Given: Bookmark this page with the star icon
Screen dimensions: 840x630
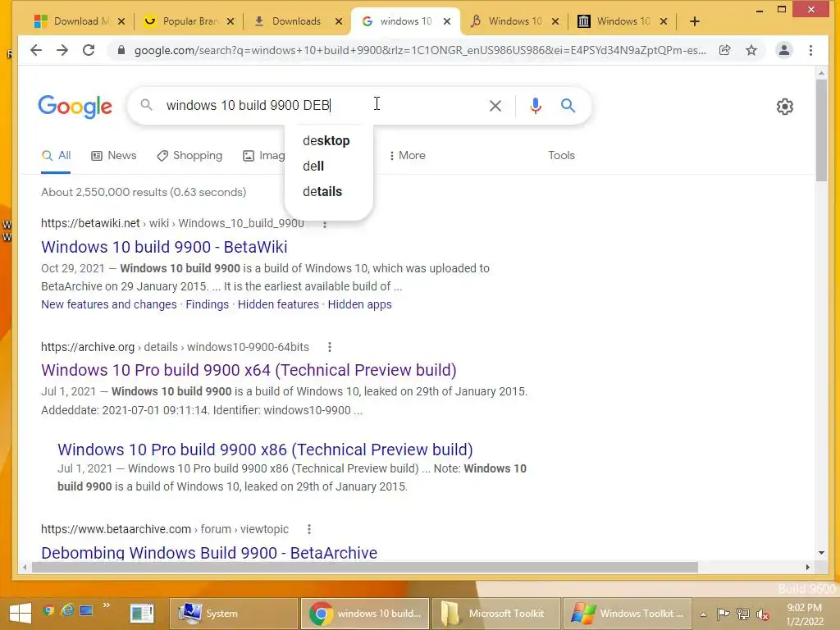Looking at the screenshot, I should [x=751, y=50].
